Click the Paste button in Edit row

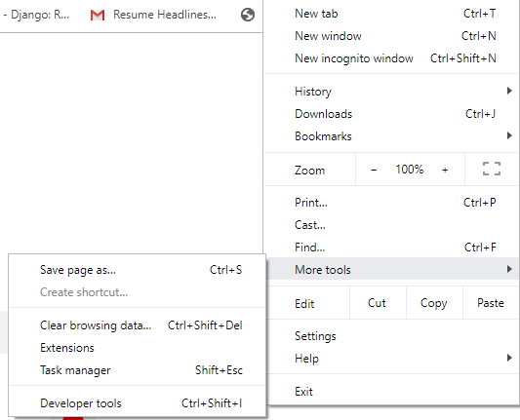[x=491, y=303]
